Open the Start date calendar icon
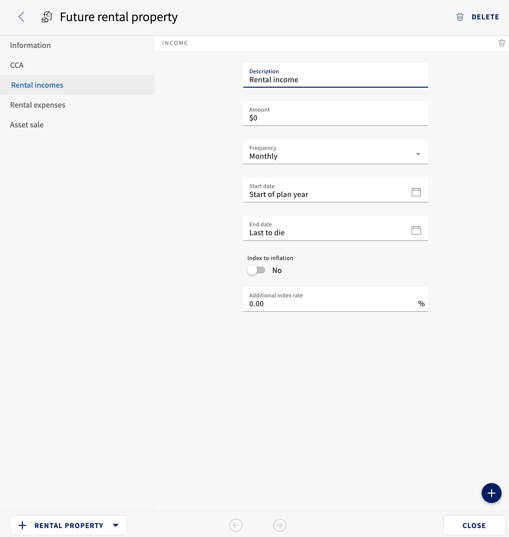The height and width of the screenshot is (537, 509). (416, 192)
